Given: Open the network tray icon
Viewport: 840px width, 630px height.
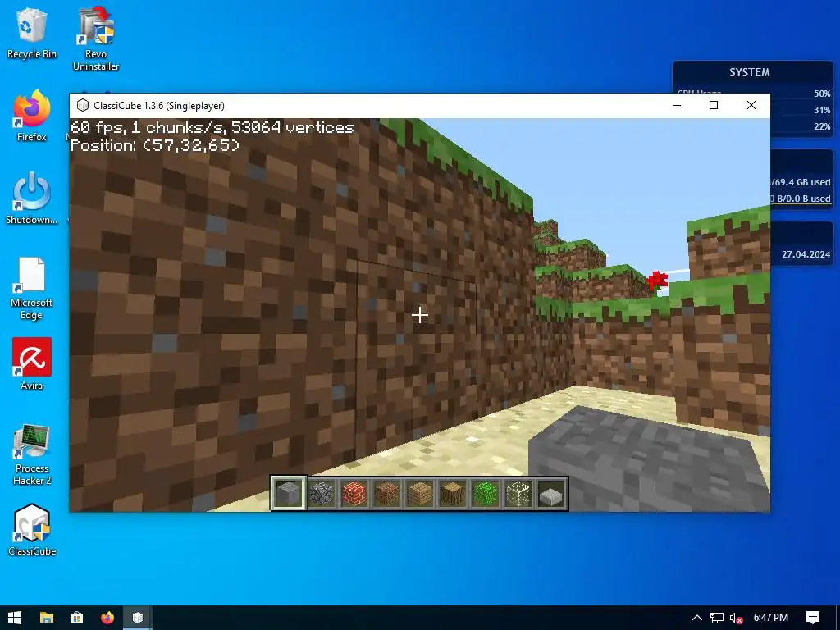Looking at the screenshot, I should click(x=717, y=619).
